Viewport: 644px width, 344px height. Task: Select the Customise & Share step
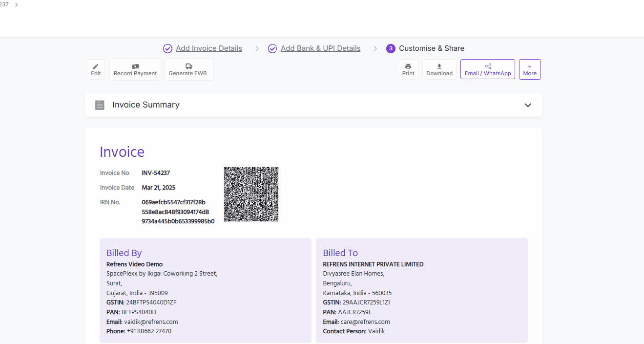coord(432,48)
